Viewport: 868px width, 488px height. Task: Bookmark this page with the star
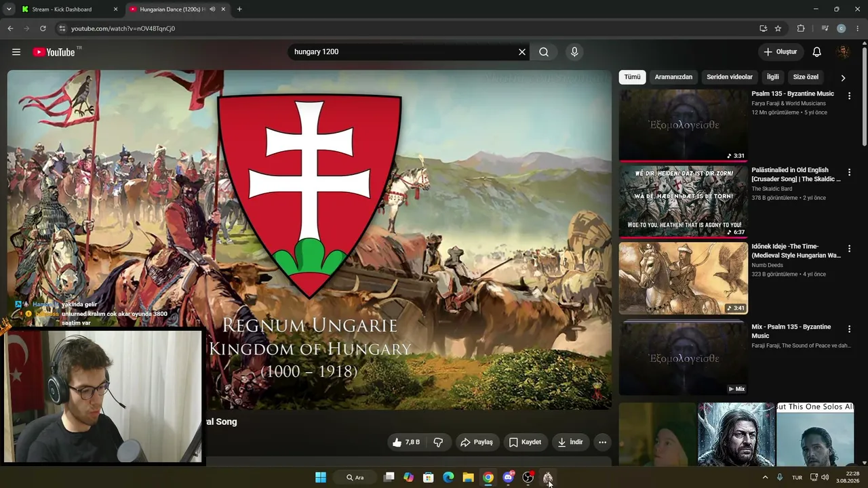click(778, 28)
